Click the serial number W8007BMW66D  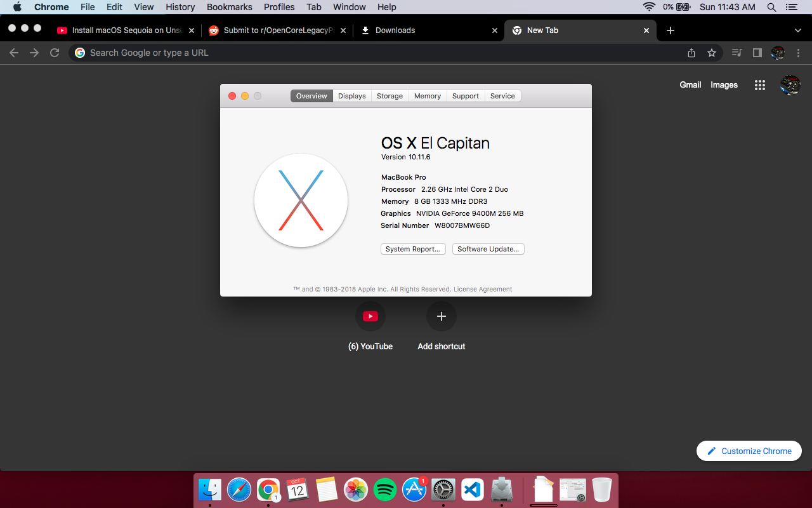[x=462, y=225]
